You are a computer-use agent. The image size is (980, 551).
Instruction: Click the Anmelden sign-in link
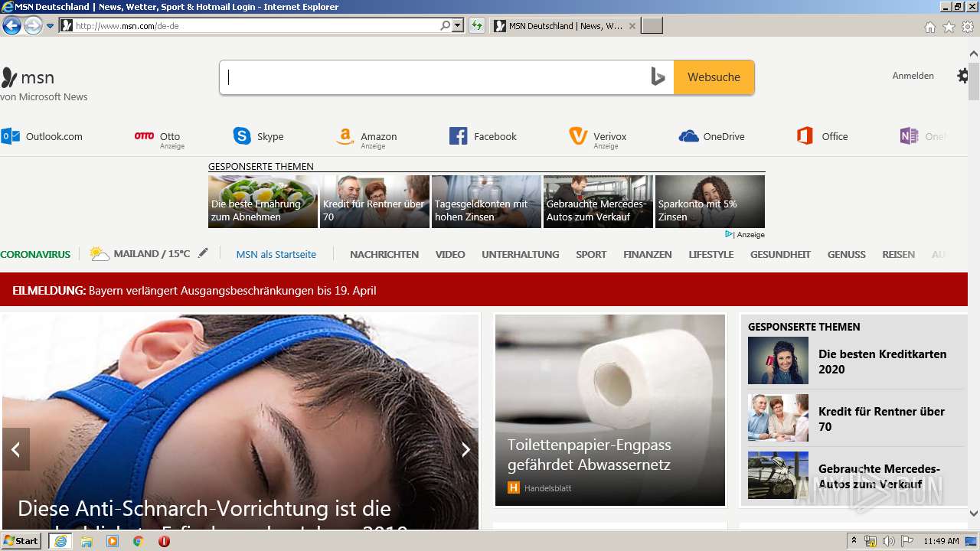(x=913, y=76)
